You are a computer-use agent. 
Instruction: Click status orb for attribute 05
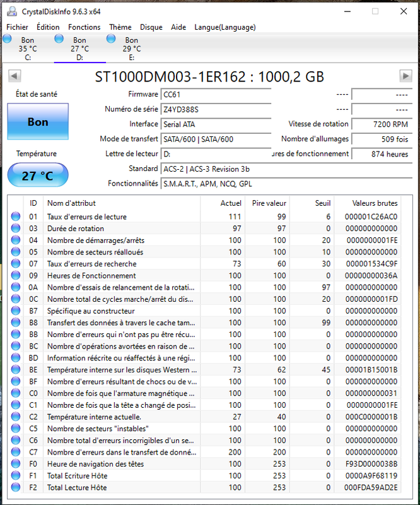[15, 252]
